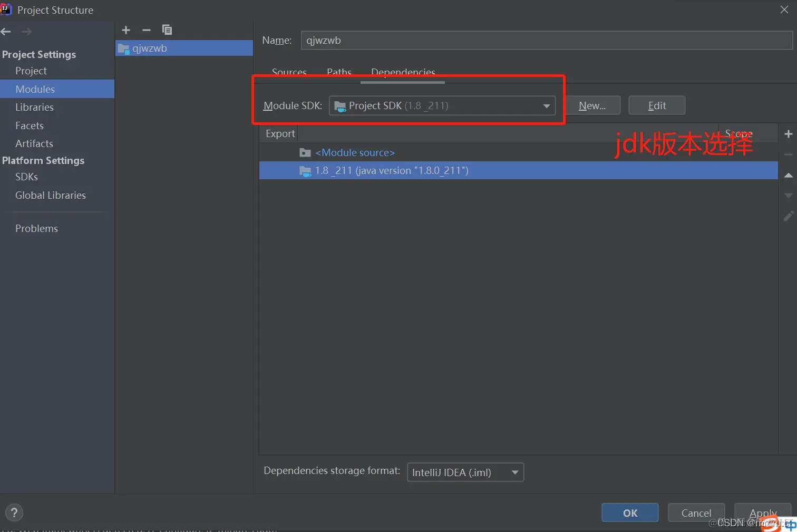Open Module SDK dropdown
Image resolution: width=797 pixels, height=532 pixels.
pos(442,105)
